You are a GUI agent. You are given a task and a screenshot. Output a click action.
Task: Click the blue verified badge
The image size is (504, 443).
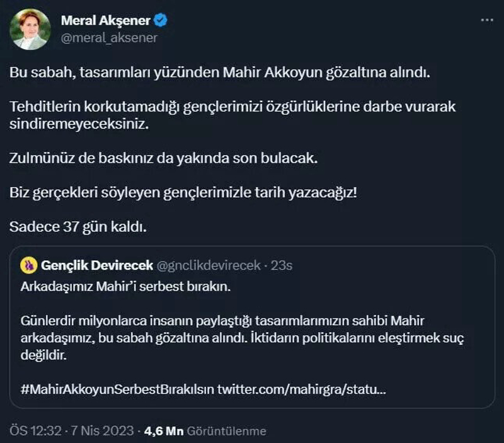[x=161, y=21]
